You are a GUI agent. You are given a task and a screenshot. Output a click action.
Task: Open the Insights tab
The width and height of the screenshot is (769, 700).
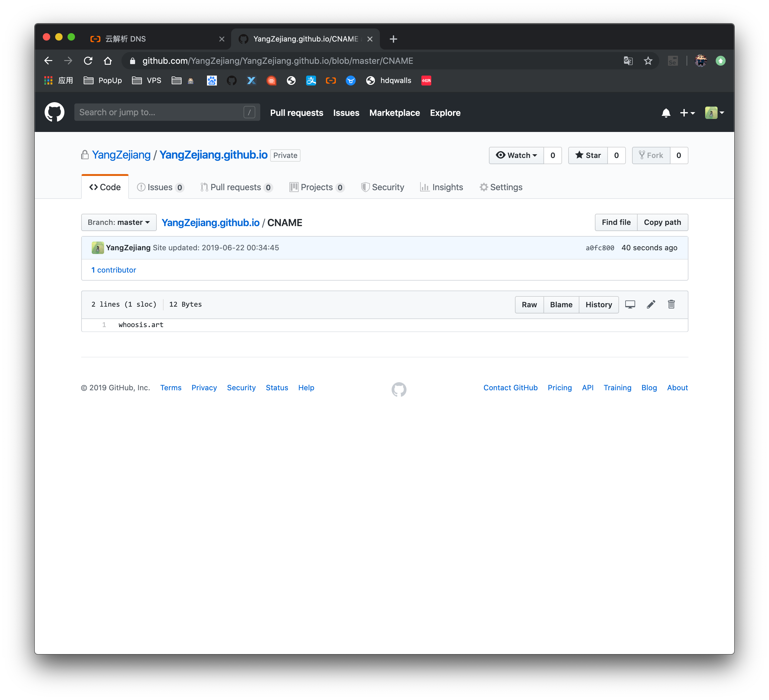[x=441, y=187]
